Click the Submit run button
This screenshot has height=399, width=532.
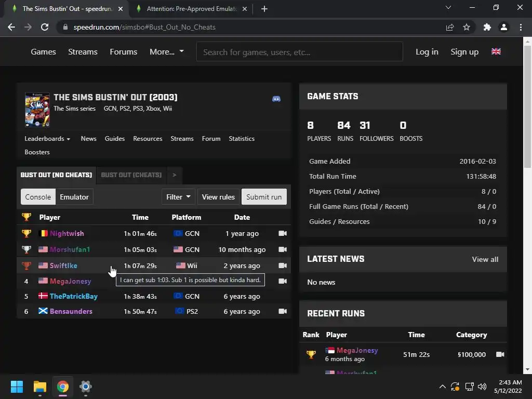point(264,197)
